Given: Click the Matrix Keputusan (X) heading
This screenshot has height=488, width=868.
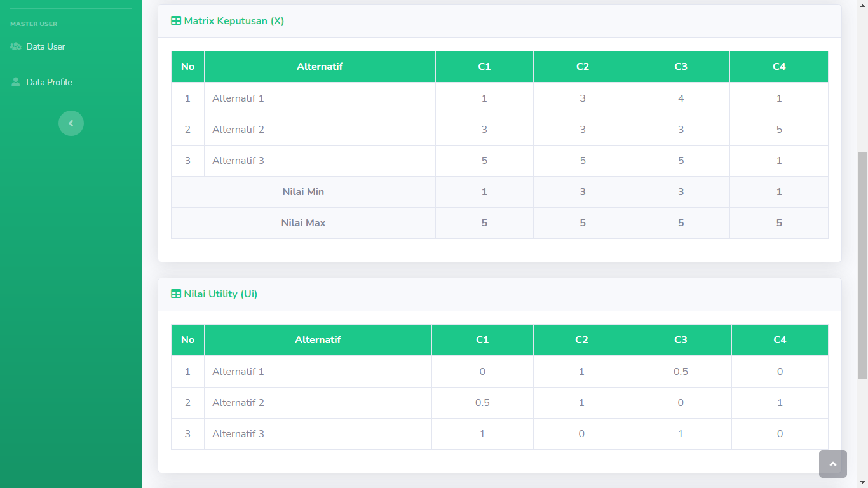Looking at the screenshot, I should pyautogui.click(x=234, y=21).
